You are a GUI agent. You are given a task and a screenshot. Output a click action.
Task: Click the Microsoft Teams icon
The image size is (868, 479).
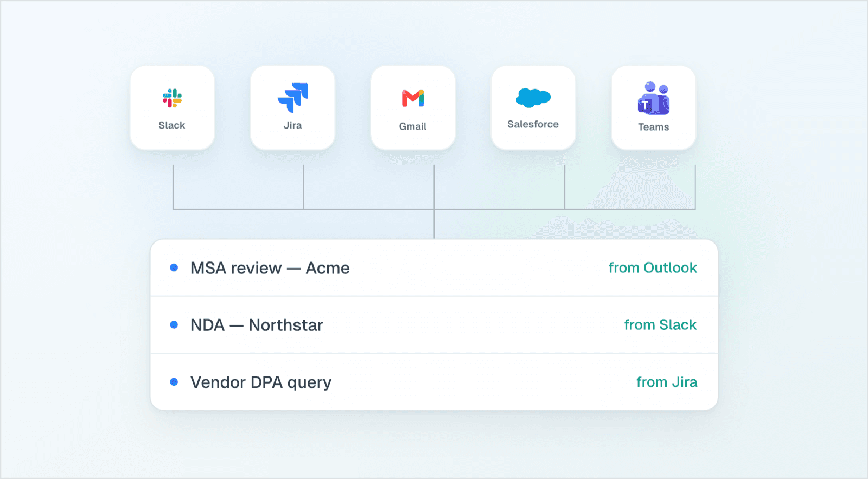coord(654,98)
